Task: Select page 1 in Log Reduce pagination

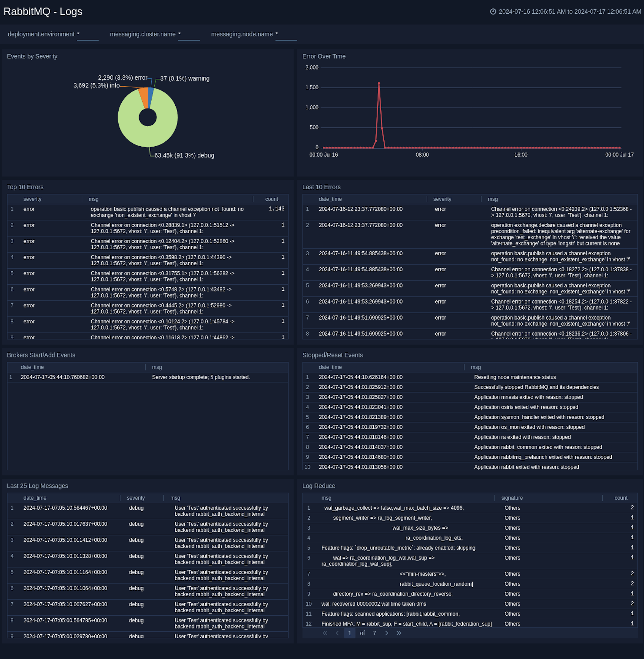Action: click(350, 633)
